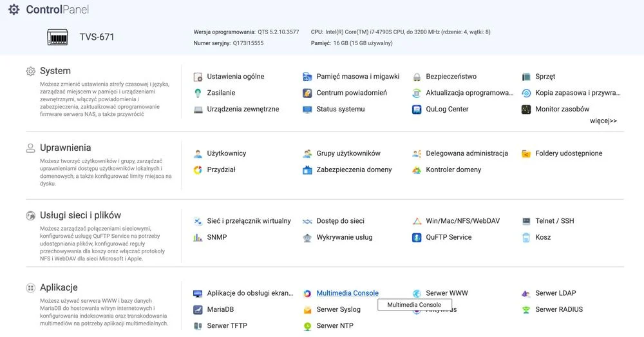The image size is (644, 337).
Task: Click the Serwer WWW globe icon
Action: click(417, 293)
